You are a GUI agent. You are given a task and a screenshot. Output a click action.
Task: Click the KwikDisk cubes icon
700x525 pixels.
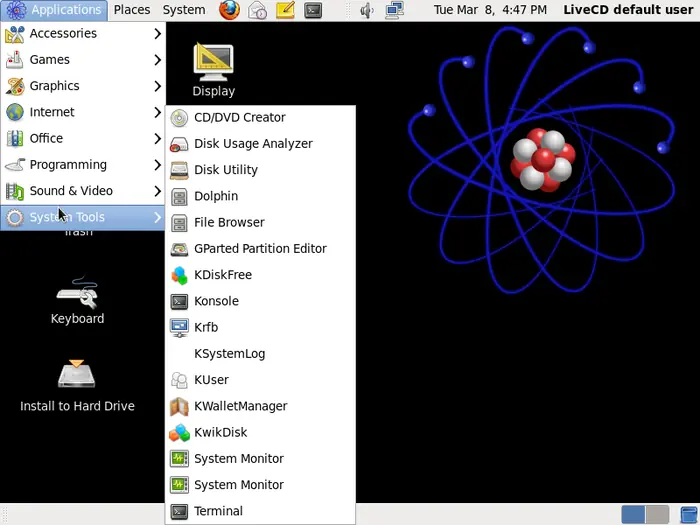tap(179, 433)
